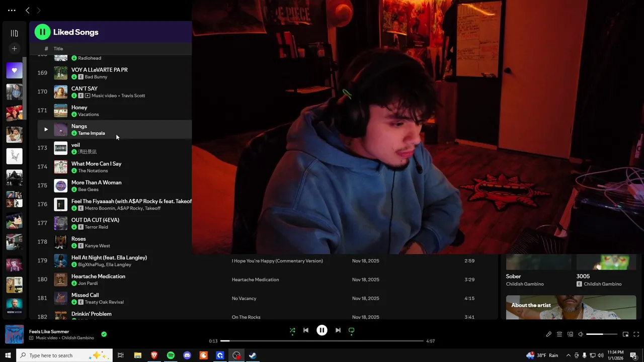Skip to the next track

(x=338, y=330)
